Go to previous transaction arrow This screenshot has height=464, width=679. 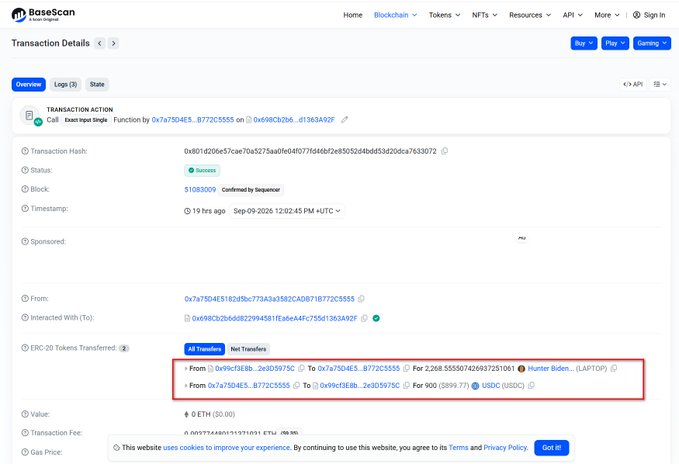[100, 43]
